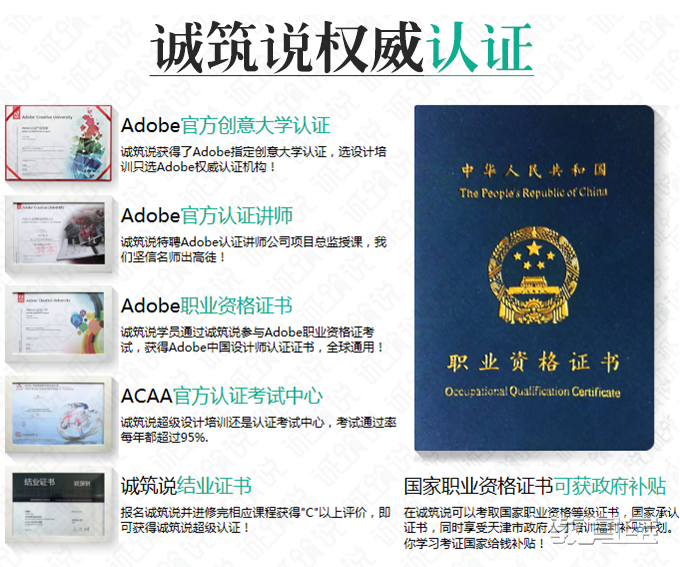Open the Adobe certified instructor certificate image

59,233
